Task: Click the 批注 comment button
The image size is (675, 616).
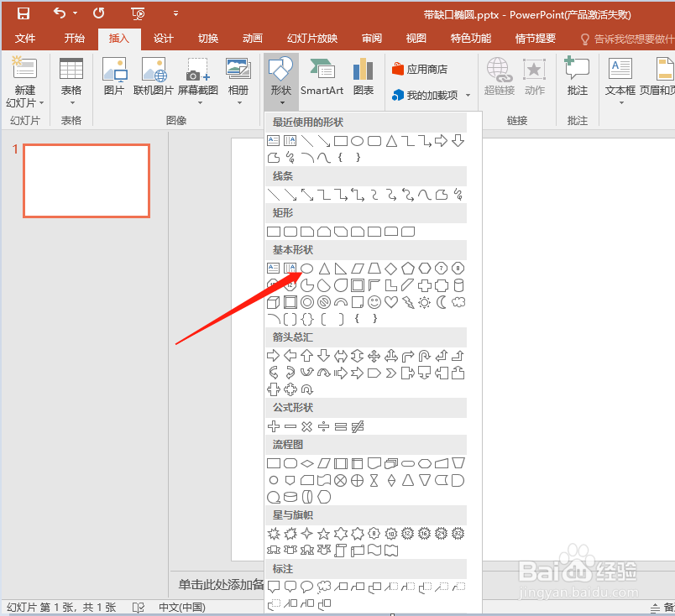Action: coord(578,76)
